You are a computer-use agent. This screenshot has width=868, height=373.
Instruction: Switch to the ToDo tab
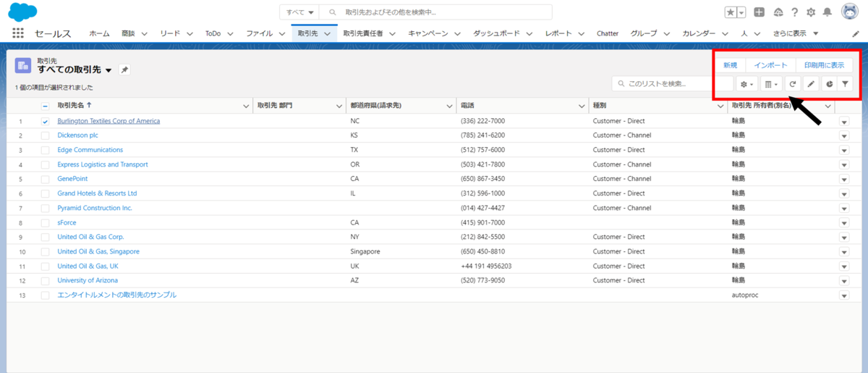213,33
